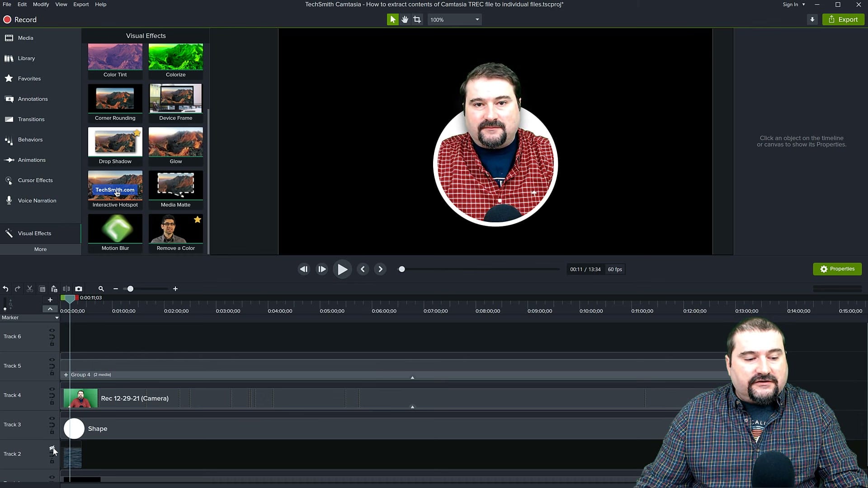The image size is (868, 488).
Task: Show Track 2 by clicking its eye icon
Action: (x=52, y=448)
